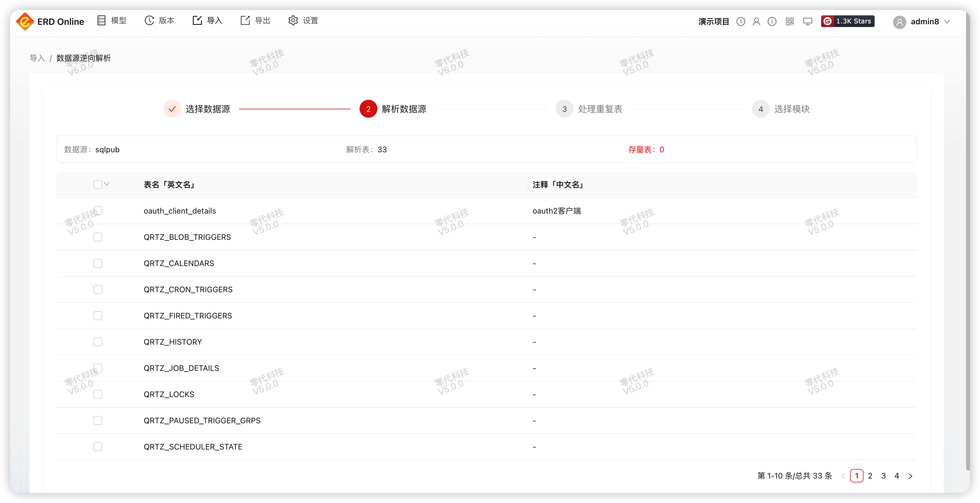Click the ERD Online logo icon

click(x=25, y=21)
